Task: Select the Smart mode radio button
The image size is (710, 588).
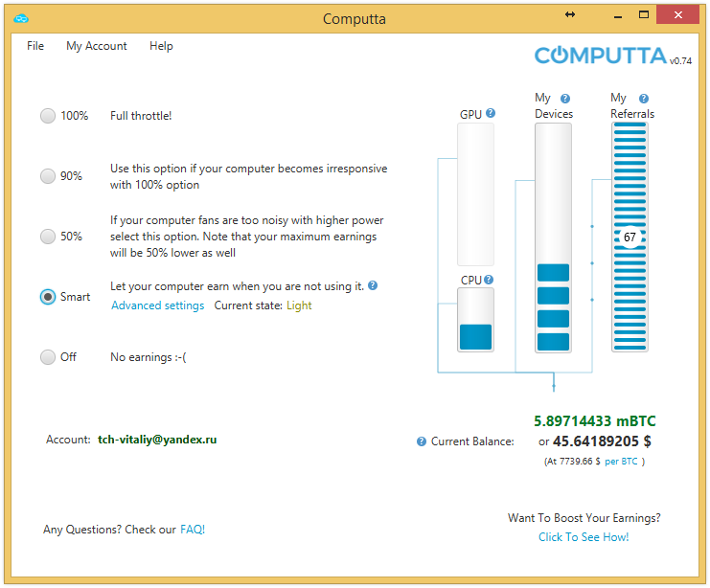Action: 48,297
